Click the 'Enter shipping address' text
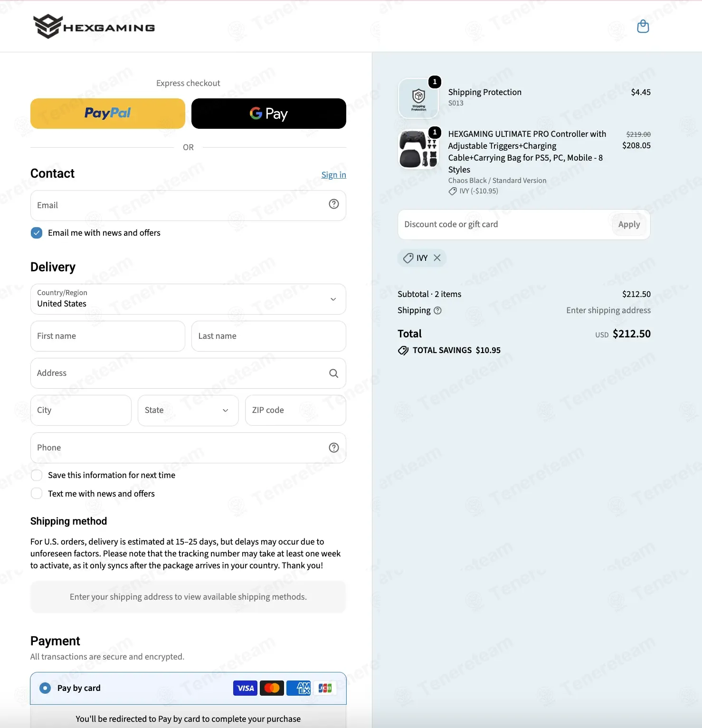Screen dimensions: 702x728 [608, 310]
